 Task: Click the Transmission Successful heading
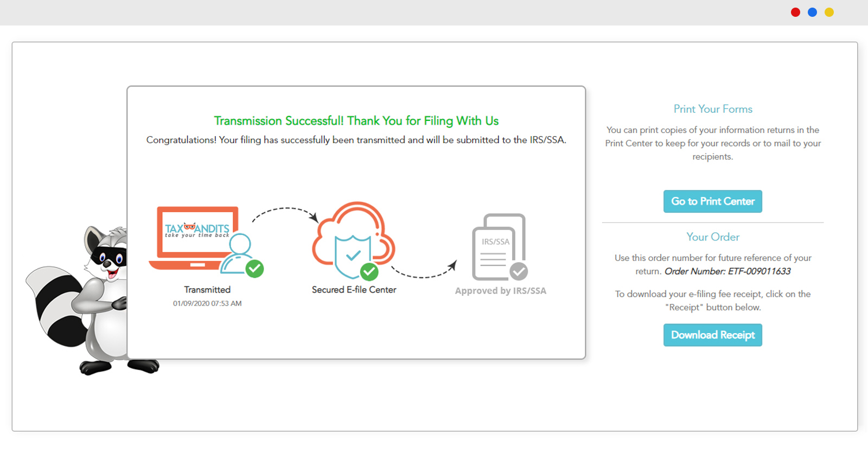click(356, 120)
